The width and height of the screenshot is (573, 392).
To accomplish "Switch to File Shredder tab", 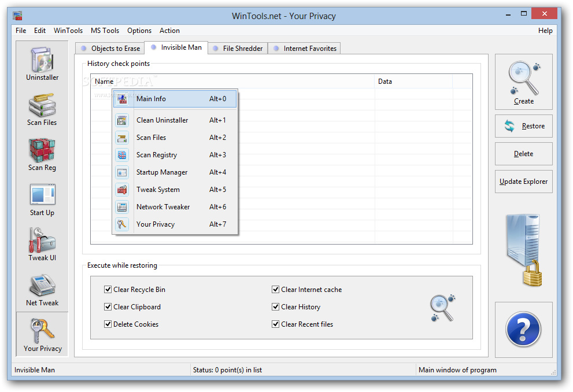I will [x=238, y=49].
